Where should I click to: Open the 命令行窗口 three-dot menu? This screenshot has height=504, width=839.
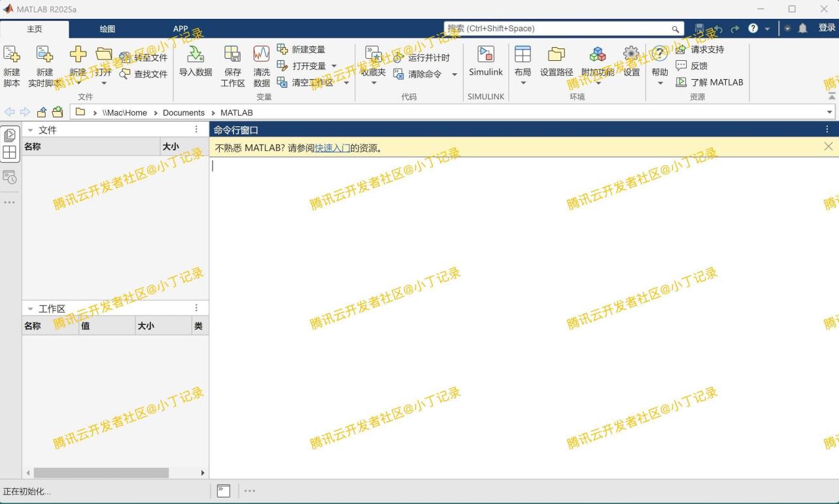pos(827,129)
